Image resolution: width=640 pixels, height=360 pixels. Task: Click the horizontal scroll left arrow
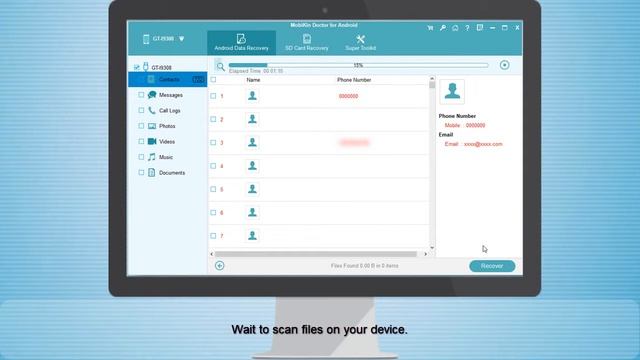coord(211,254)
